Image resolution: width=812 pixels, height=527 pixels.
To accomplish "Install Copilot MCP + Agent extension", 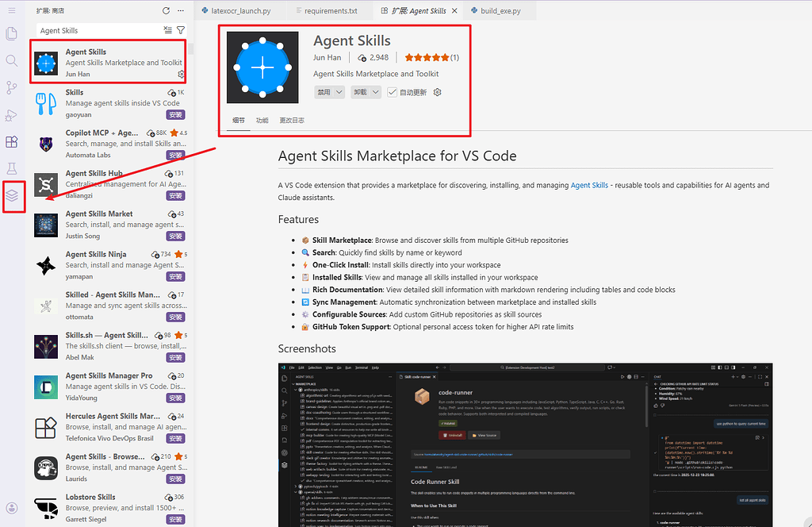I will (x=175, y=155).
